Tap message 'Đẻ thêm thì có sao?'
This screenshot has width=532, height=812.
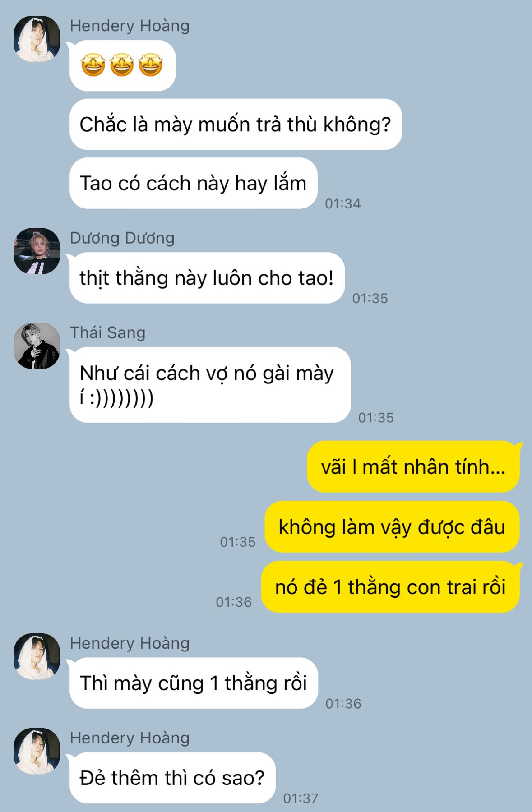point(172,778)
